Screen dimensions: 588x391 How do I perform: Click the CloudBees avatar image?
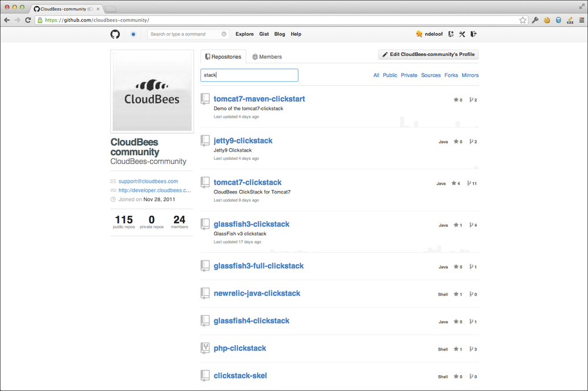152,91
